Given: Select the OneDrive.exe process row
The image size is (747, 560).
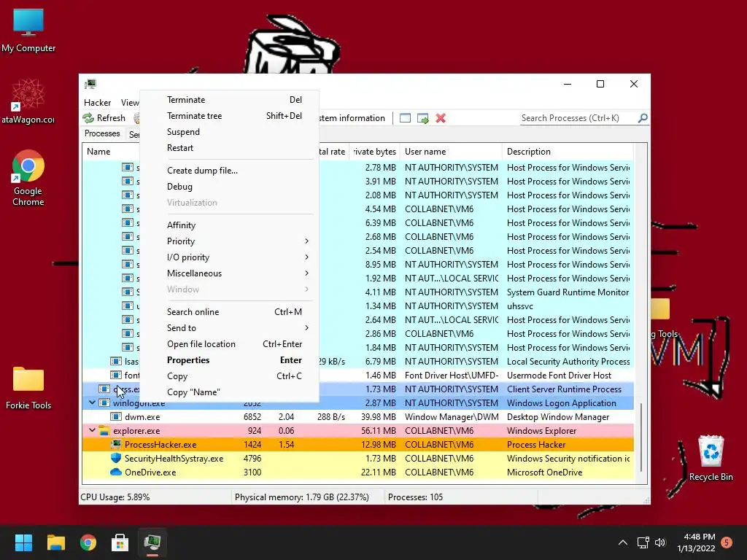Looking at the screenshot, I should click(x=358, y=472).
